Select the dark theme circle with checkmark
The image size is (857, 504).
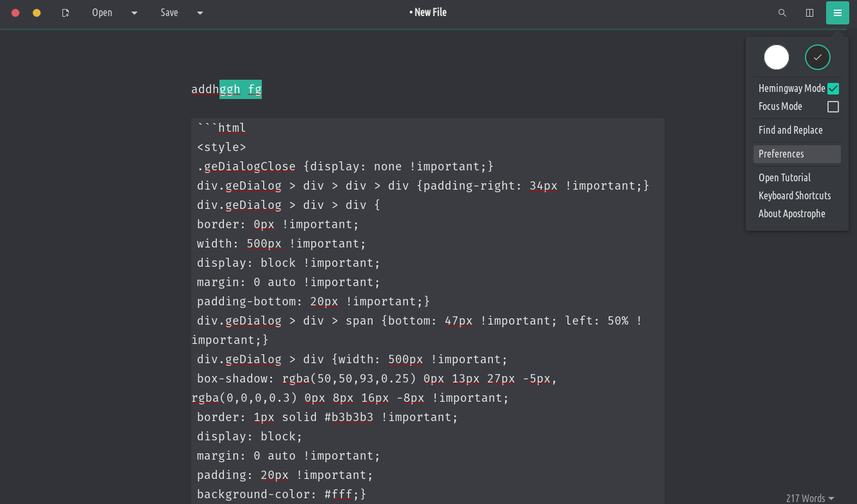pos(817,57)
